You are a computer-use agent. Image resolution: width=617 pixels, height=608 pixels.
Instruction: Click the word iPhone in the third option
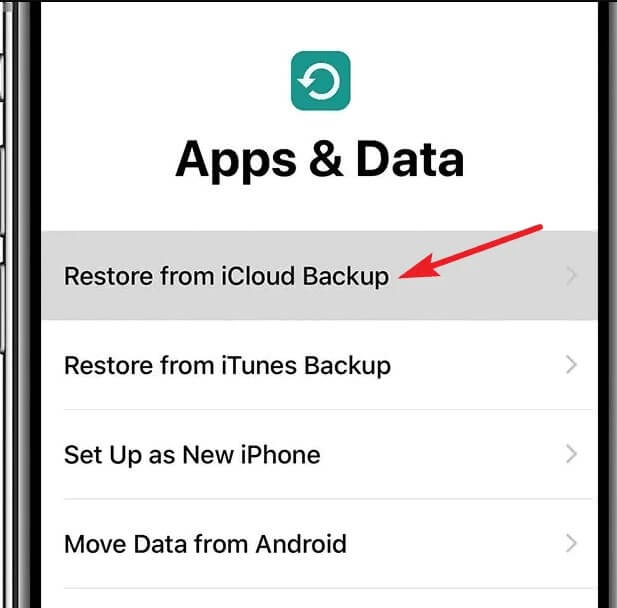[281, 455]
